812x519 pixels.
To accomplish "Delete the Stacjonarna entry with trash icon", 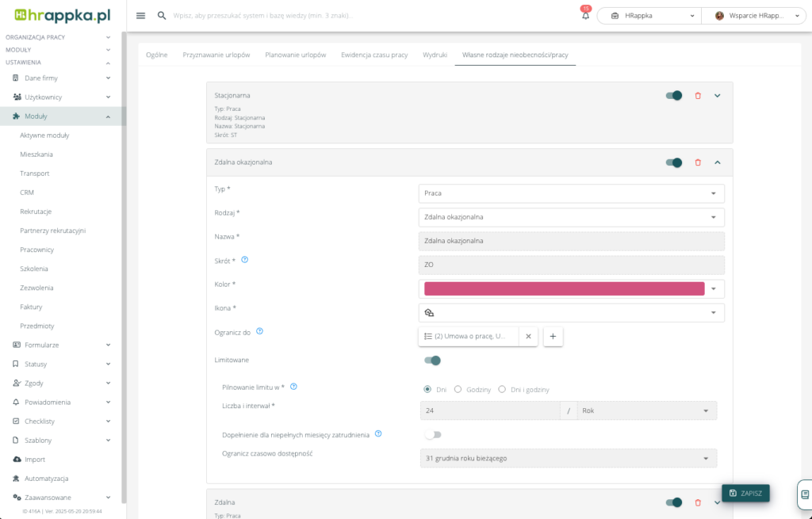I will (x=698, y=96).
